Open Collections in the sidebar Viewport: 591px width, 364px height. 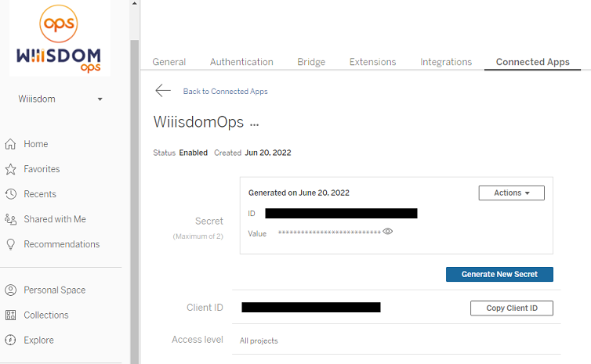coord(46,315)
